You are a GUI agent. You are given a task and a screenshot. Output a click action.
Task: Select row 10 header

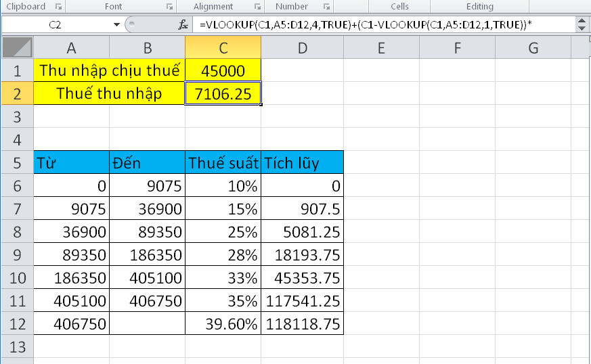[18, 277]
